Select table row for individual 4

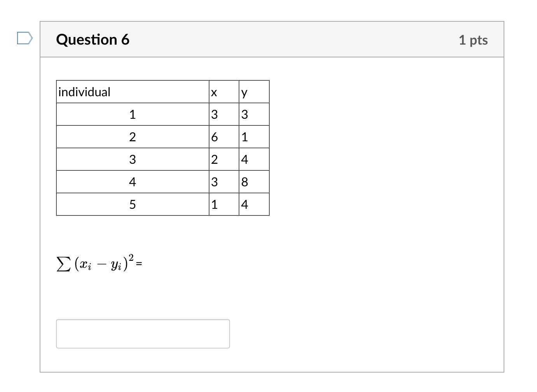click(133, 182)
